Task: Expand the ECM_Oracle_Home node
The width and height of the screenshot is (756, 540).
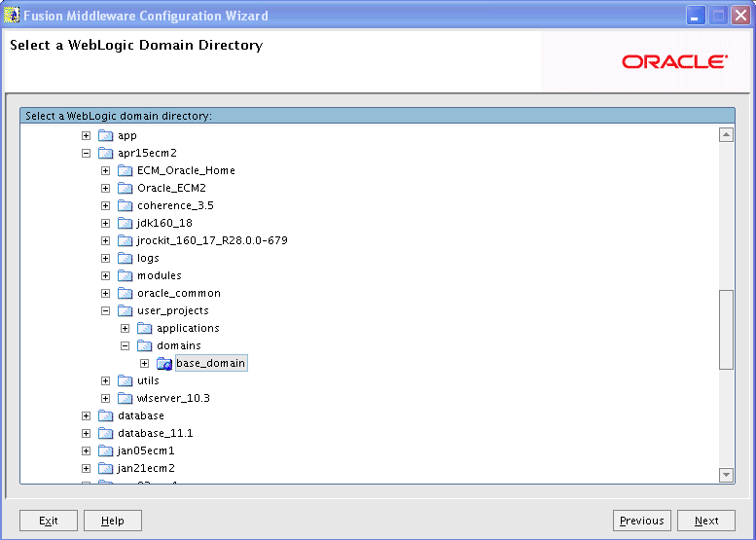Action: (x=106, y=170)
